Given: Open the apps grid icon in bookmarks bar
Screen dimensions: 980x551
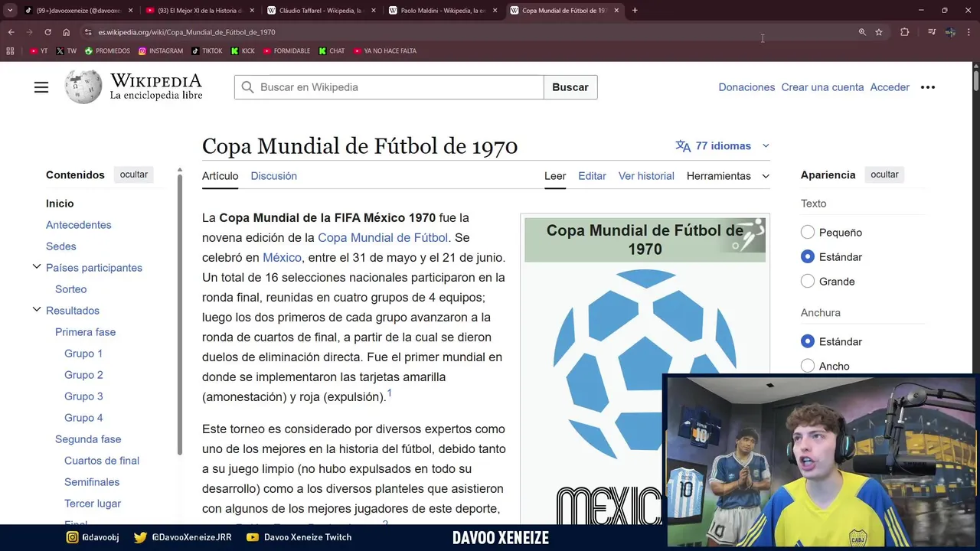Looking at the screenshot, I should [10, 51].
